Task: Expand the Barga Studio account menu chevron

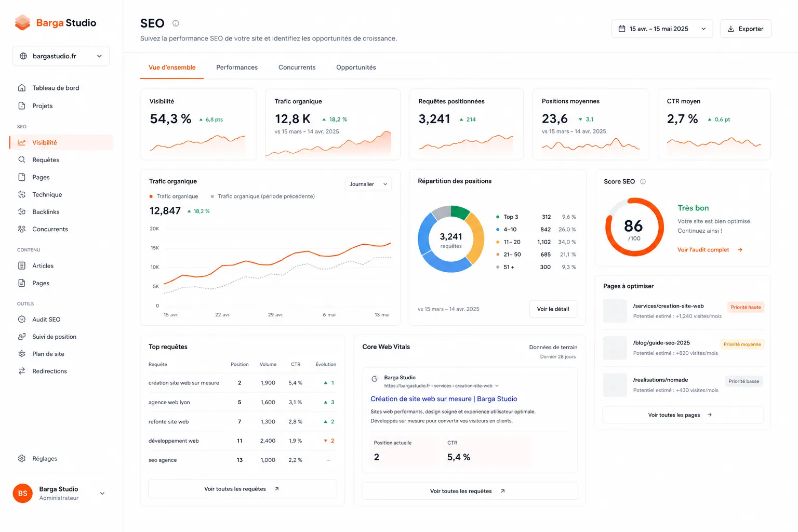Action: (102, 494)
